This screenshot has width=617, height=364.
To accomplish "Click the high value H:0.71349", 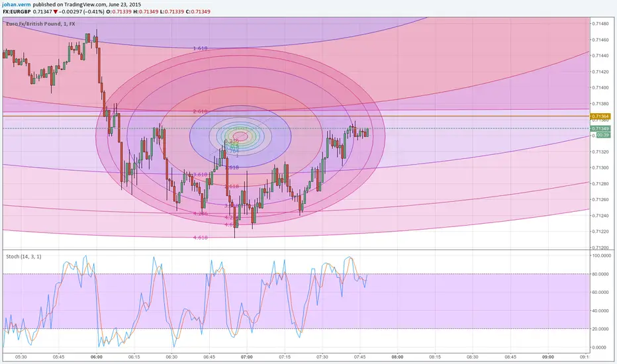I will 145,12.
